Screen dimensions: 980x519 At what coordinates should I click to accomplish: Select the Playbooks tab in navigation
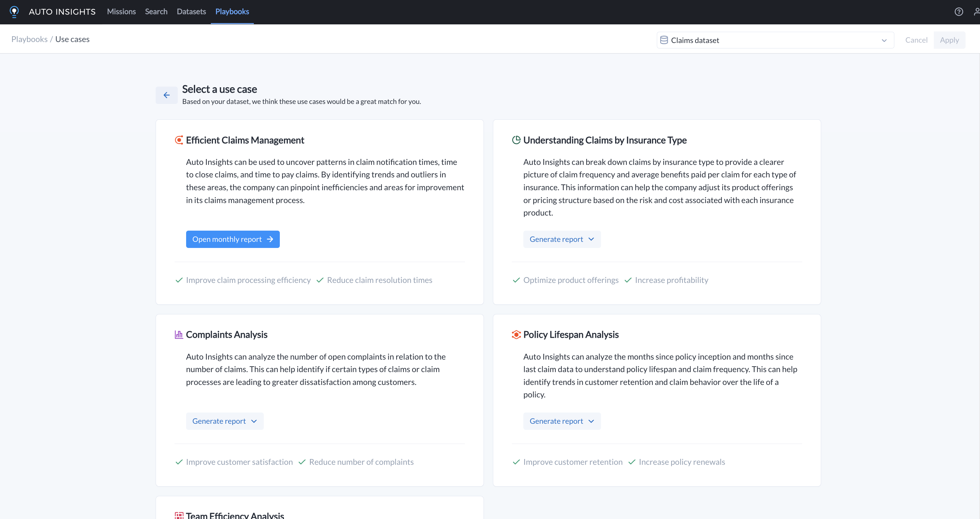coord(233,12)
